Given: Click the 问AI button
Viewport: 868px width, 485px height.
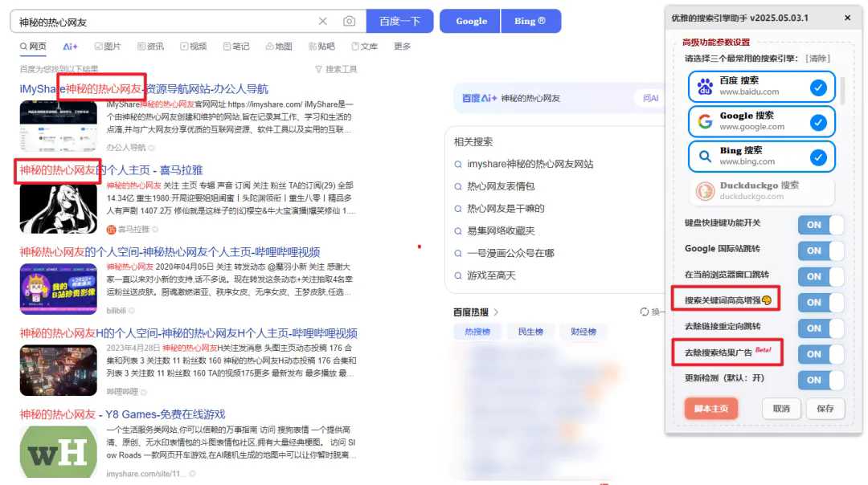Looking at the screenshot, I should [650, 98].
